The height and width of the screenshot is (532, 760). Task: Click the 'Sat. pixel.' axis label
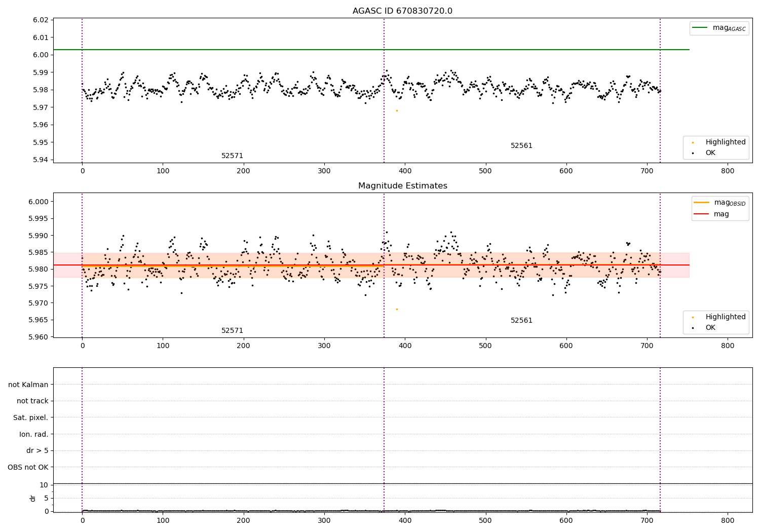pyautogui.click(x=31, y=418)
